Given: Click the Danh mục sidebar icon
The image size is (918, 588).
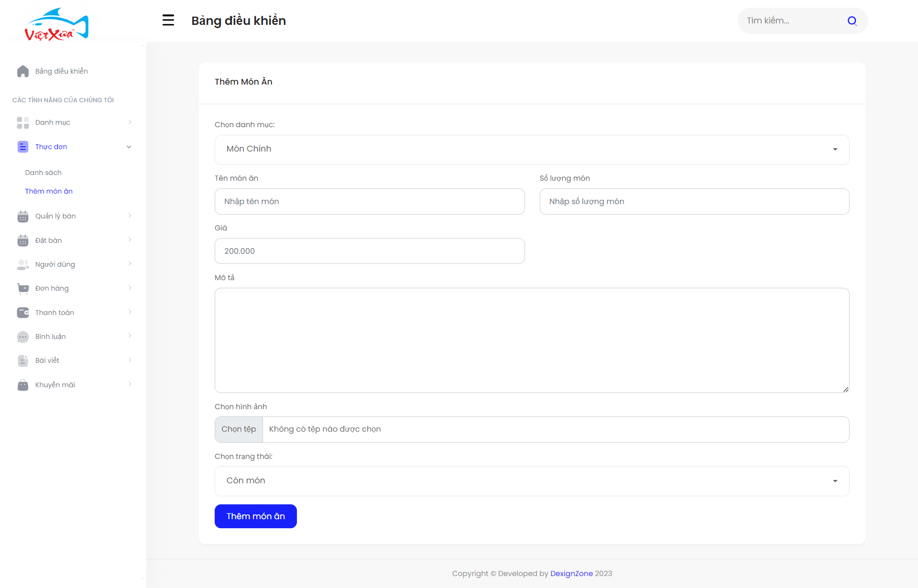Looking at the screenshot, I should tap(23, 122).
